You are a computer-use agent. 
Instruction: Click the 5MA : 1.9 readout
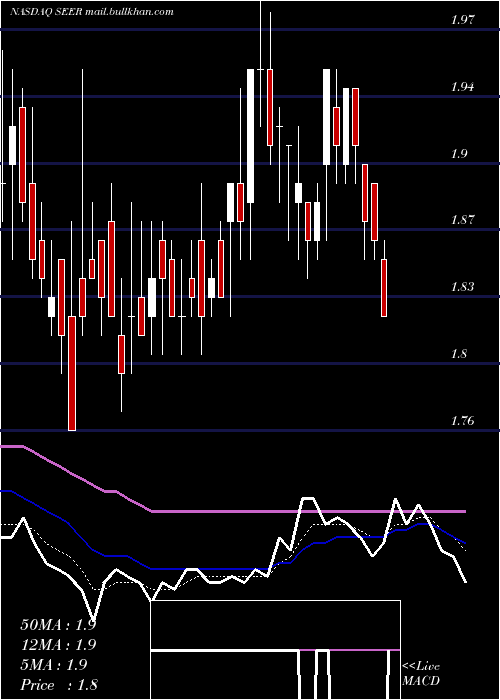(54, 665)
